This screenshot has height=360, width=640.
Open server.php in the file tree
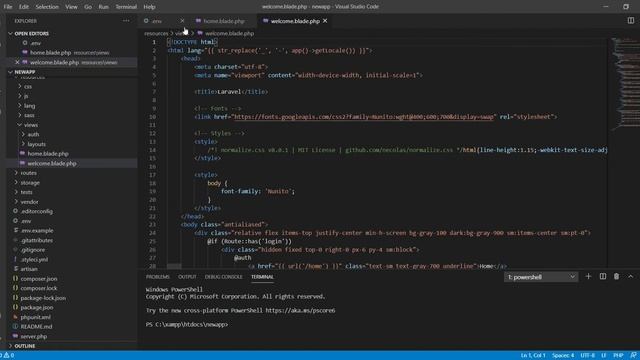click(33, 336)
